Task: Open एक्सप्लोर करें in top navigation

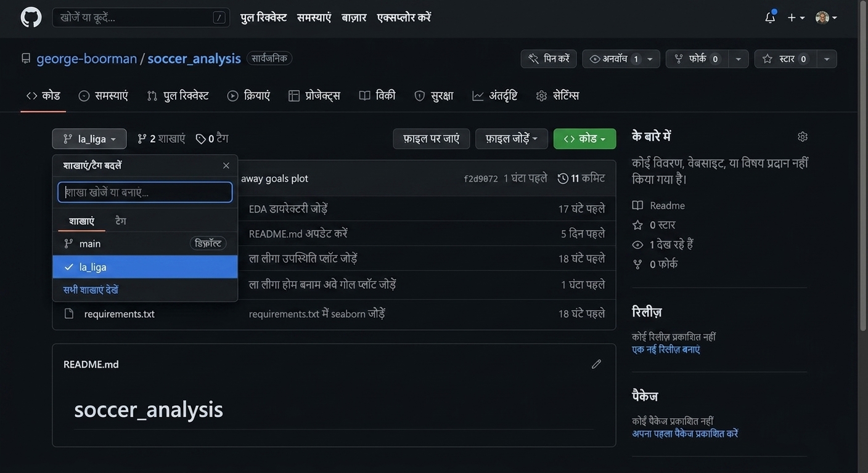Action: click(404, 18)
